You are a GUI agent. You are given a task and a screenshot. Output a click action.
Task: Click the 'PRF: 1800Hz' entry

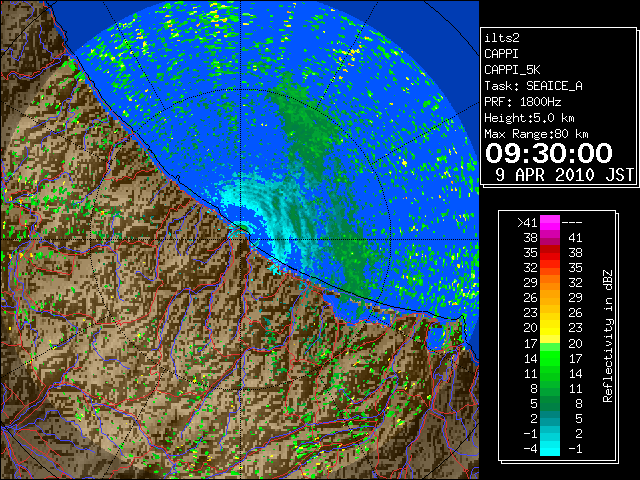(x=522, y=102)
